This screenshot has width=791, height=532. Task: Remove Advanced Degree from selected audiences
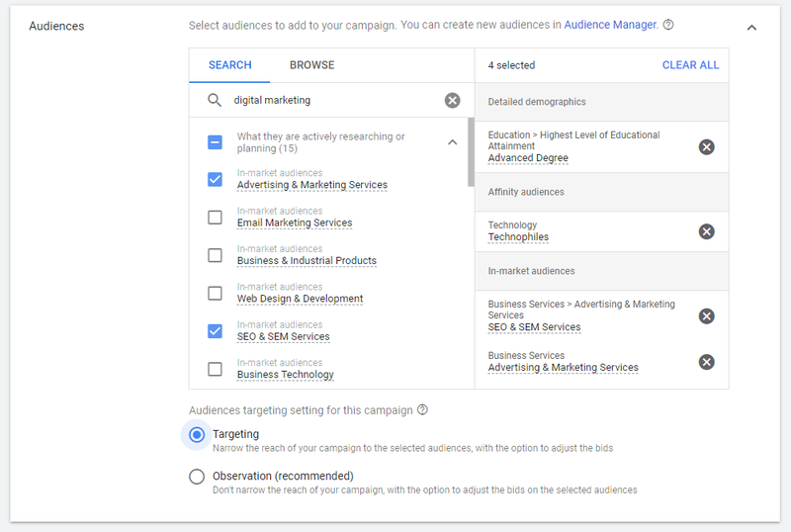[x=706, y=147]
